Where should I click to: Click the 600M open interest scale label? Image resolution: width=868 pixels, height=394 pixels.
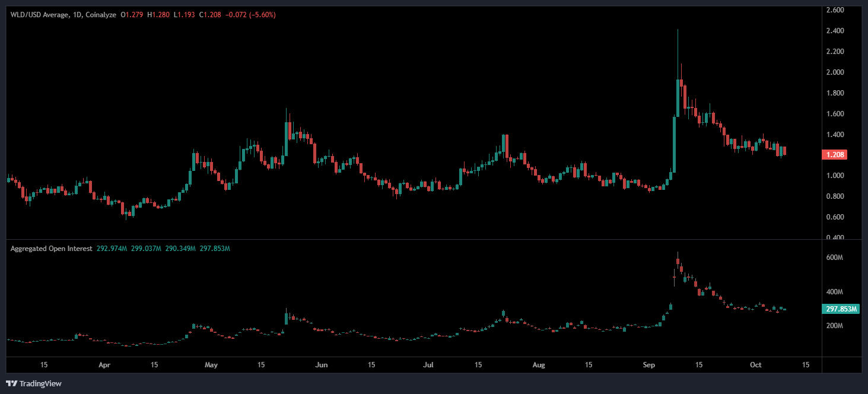pos(835,258)
